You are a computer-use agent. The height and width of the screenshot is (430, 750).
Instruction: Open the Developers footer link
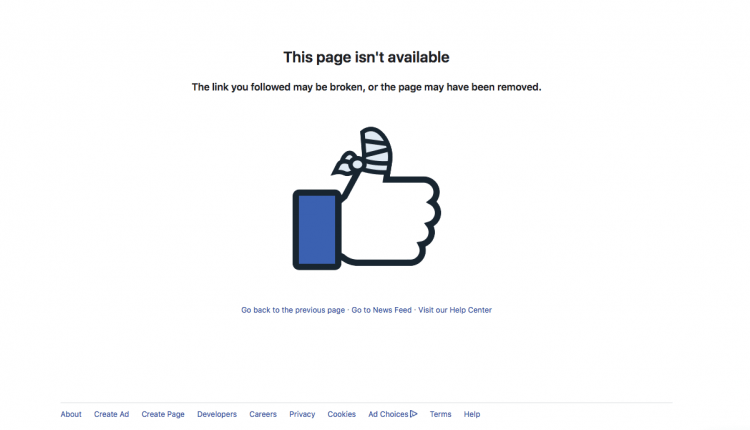click(217, 414)
